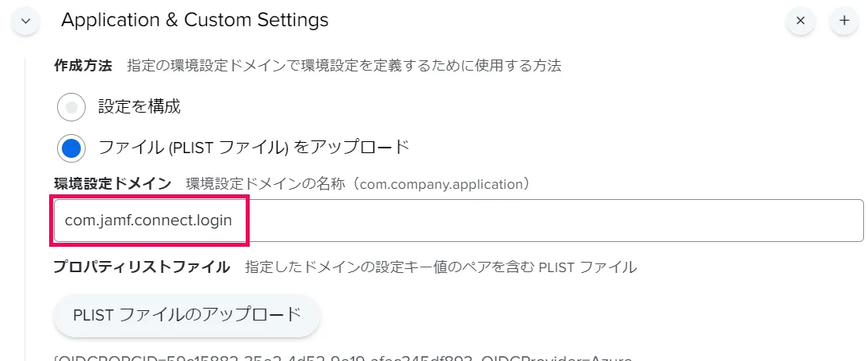This screenshot has height=361, width=868.
Task: Collapse the Application & Custom Settings section
Action: (x=25, y=21)
